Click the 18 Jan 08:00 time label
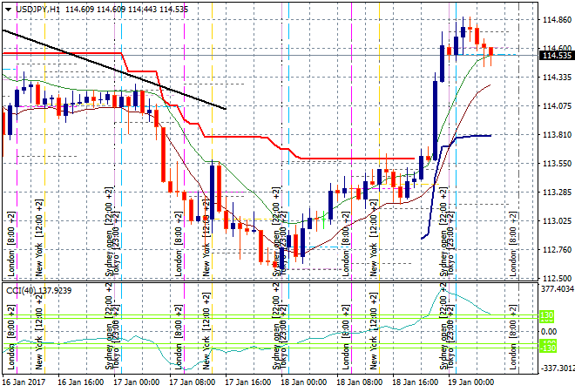Viewport: 575px width, 392px height. (x=359, y=382)
